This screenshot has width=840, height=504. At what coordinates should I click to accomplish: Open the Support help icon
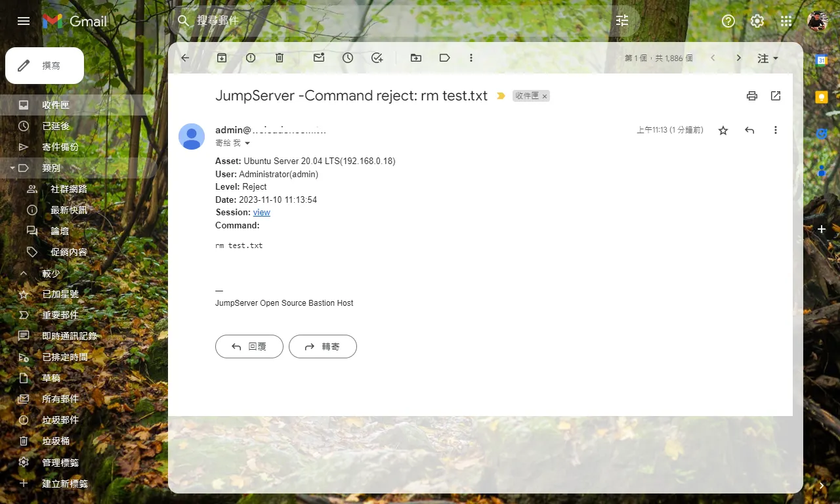[x=728, y=21]
